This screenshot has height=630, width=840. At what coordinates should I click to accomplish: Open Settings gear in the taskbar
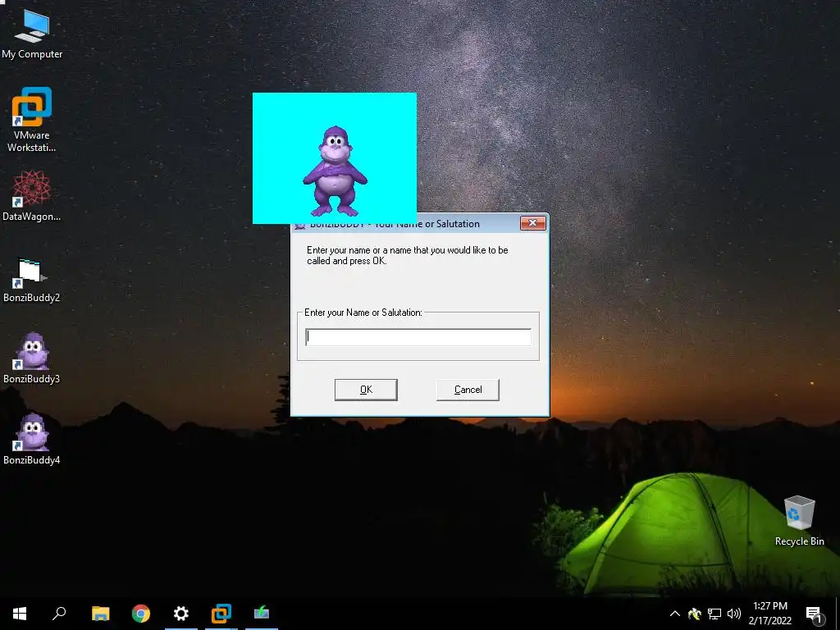(x=181, y=614)
